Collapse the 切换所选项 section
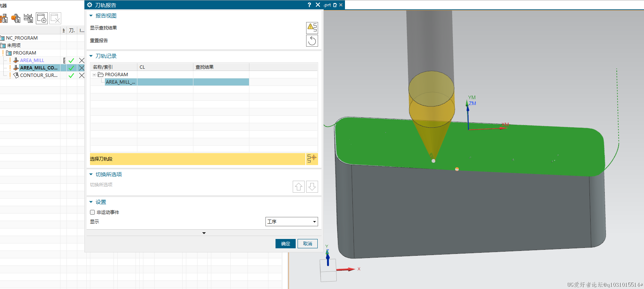Image resolution: width=644 pixels, height=289 pixels. [91, 174]
